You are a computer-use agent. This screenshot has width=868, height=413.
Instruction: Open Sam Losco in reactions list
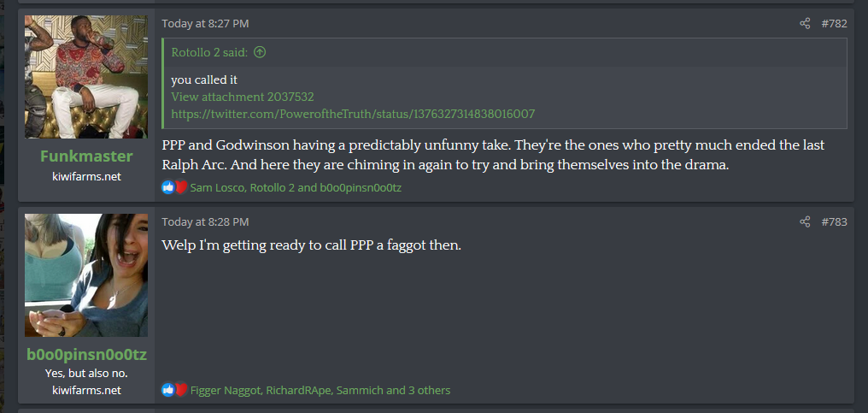[x=217, y=187]
